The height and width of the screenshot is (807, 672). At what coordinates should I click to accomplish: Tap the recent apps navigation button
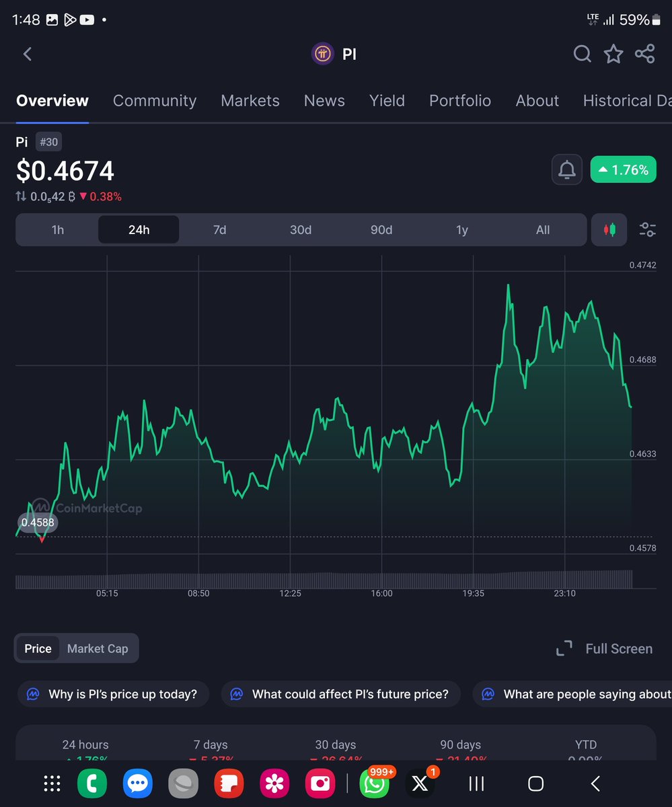[476, 783]
